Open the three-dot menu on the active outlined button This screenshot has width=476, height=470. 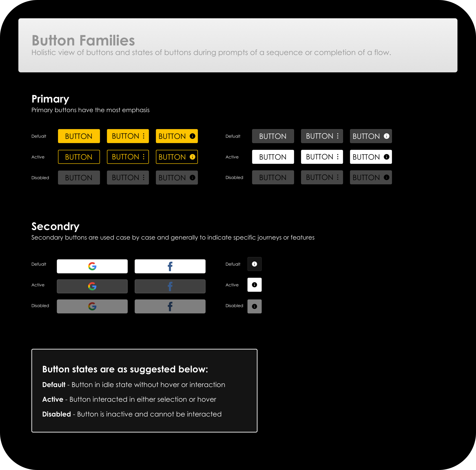coord(144,157)
